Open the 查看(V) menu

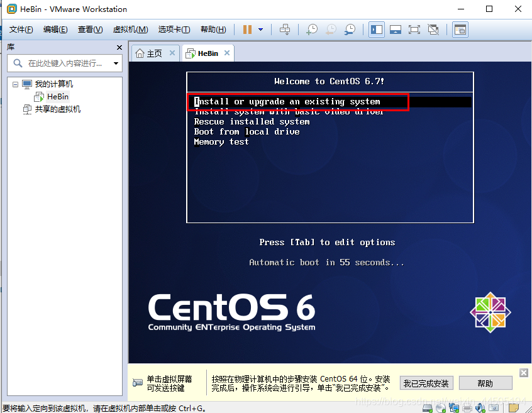pyautogui.click(x=91, y=30)
